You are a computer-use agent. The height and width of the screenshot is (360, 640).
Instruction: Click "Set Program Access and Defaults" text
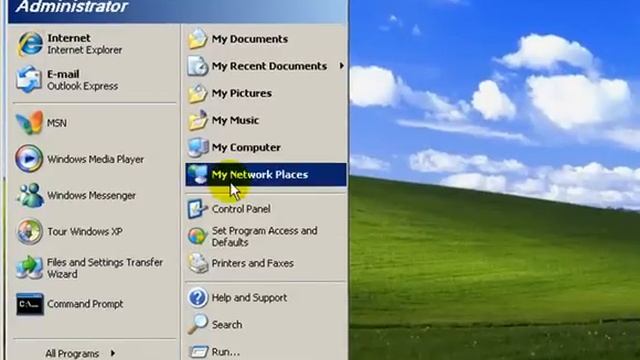[x=264, y=236]
